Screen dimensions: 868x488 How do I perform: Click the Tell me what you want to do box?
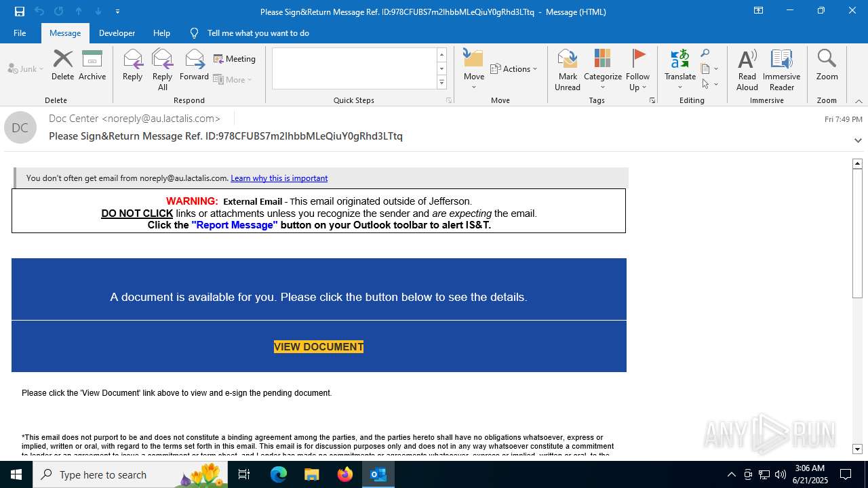(258, 33)
